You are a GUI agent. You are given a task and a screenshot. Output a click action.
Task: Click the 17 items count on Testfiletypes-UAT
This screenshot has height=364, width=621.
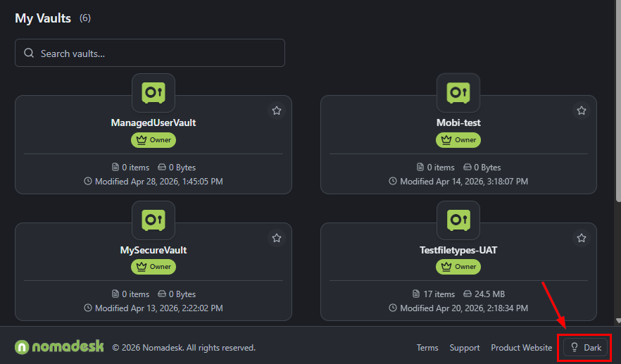coord(434,294)
